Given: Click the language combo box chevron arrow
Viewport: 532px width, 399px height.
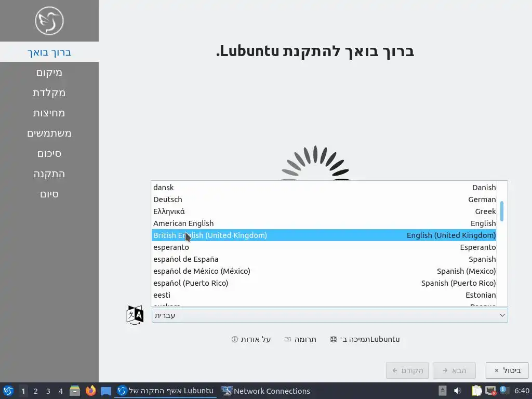Looking at the screenshot, I should click(502, 315).
